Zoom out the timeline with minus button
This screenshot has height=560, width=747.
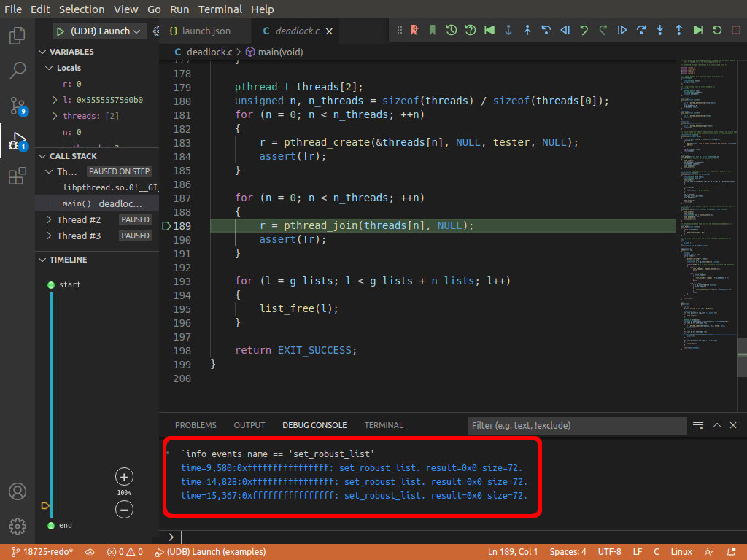coord(124,510)
